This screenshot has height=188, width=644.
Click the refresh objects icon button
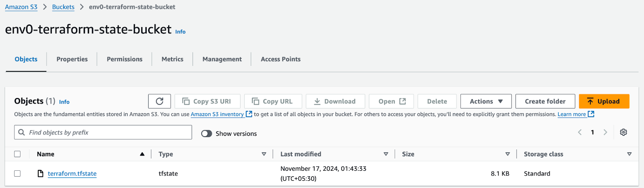pyautogui.click(x=159, y=101)
